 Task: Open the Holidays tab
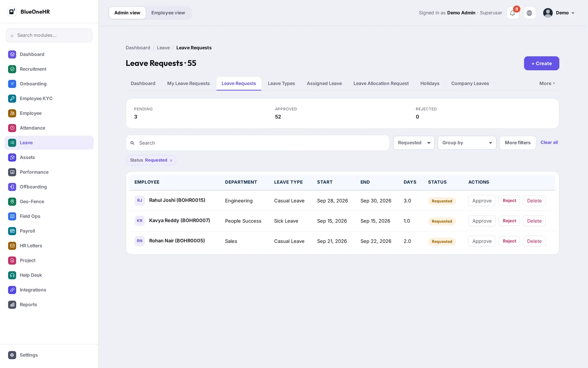[430, 84]
